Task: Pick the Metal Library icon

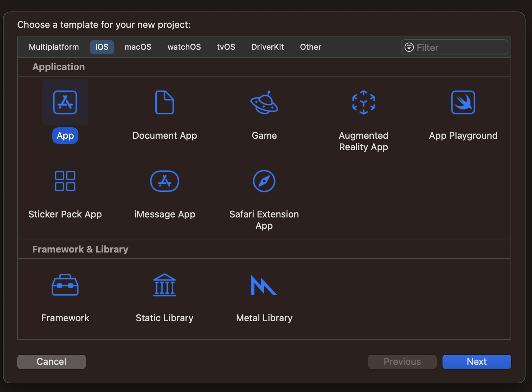Action: (264, 285)
